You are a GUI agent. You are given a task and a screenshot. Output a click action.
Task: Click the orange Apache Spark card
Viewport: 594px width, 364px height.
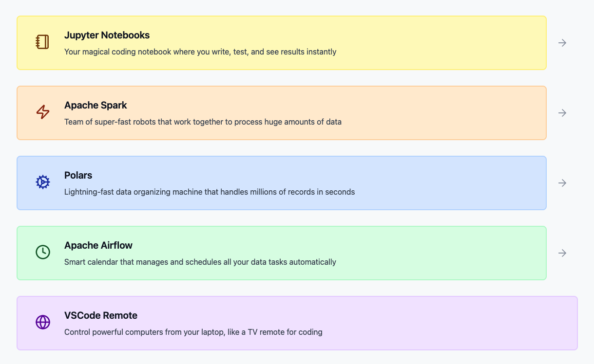tap(282, 112)
